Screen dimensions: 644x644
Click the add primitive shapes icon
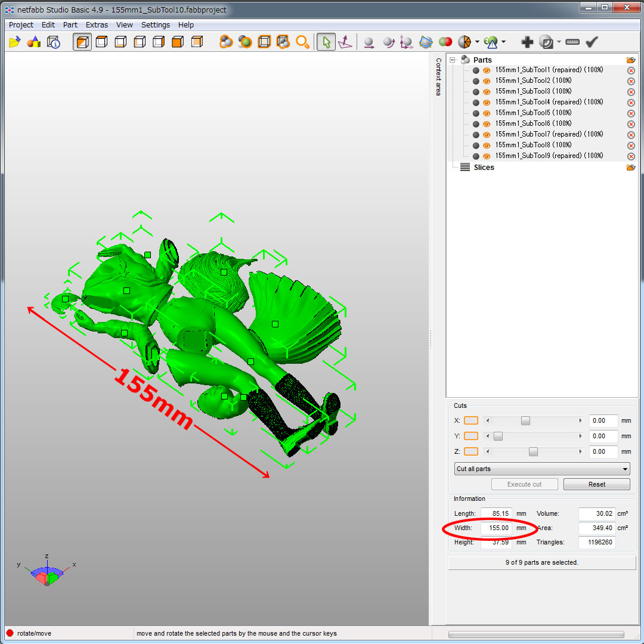coord(34,42)
